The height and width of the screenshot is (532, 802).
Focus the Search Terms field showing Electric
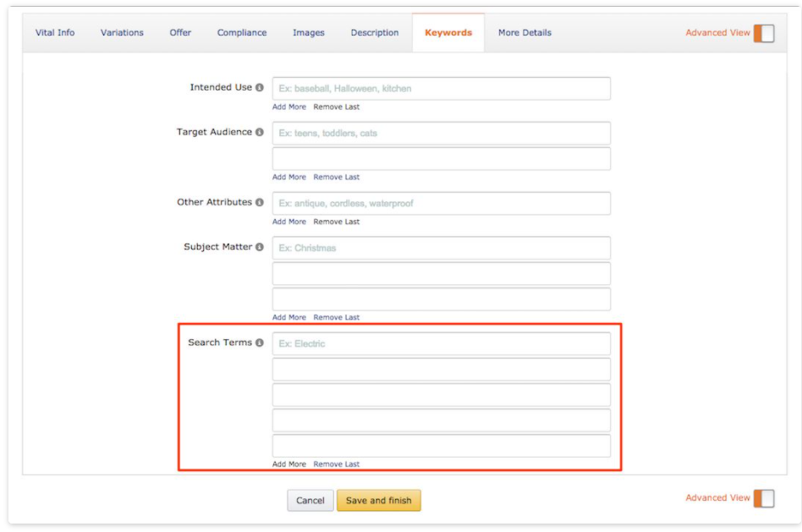(x=442, y=343)
